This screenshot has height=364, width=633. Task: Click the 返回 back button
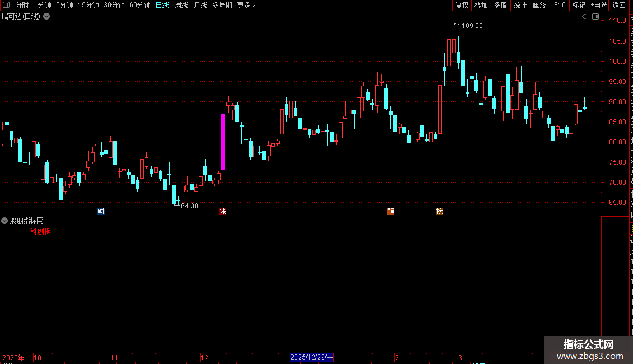coord(619,5)
